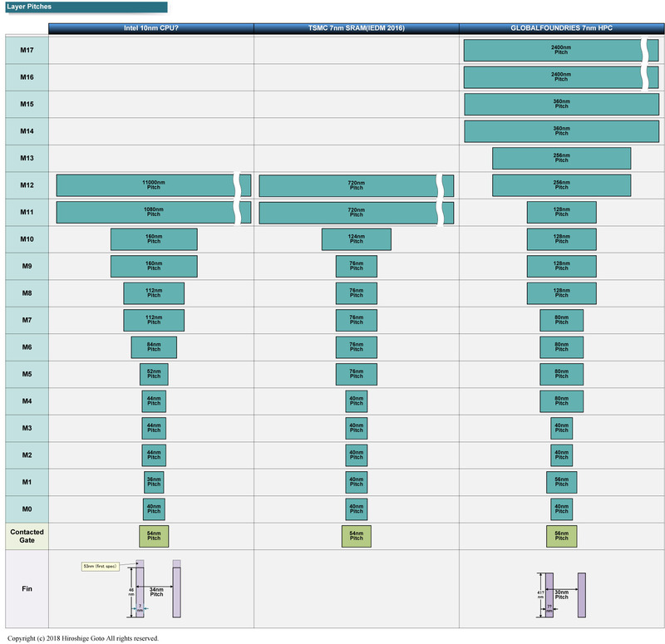Select Intel M5 52nm Pitch box
Viewport: 665px width, 644px height.
[x=154, y=375]
